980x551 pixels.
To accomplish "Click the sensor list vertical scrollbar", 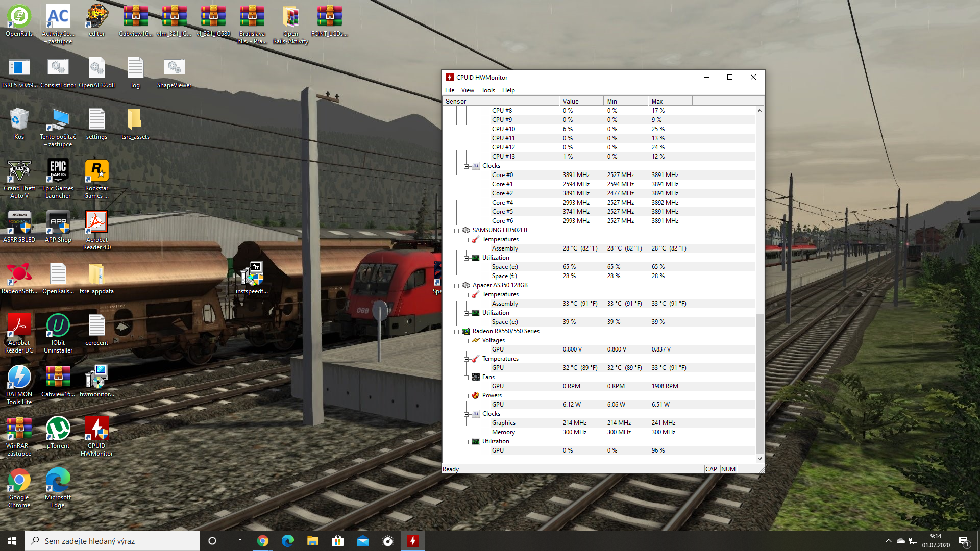I will click(x=759, y=383).
